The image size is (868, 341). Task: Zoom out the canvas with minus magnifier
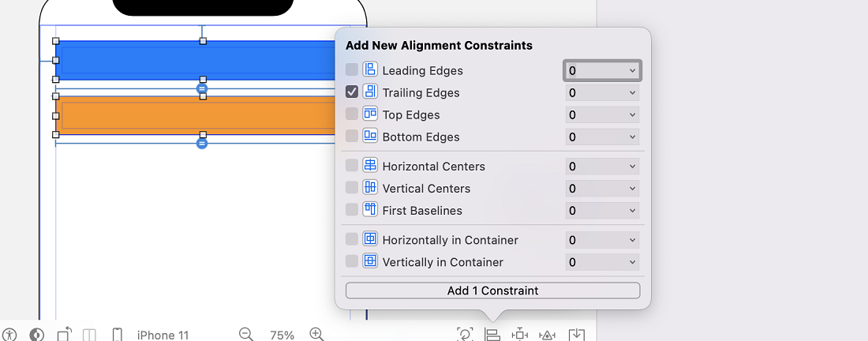pyautogui.click(x=246, y=335)
